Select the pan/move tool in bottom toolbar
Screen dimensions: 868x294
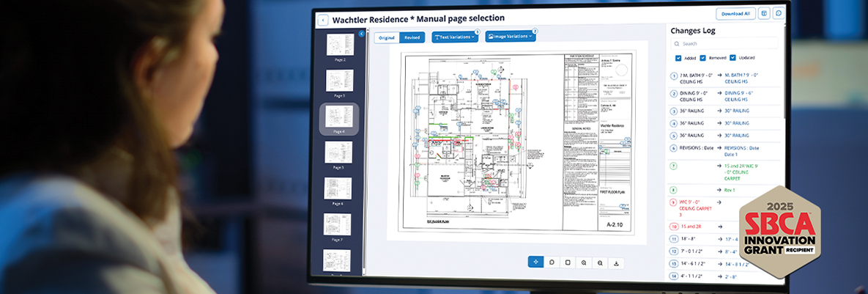535,262
